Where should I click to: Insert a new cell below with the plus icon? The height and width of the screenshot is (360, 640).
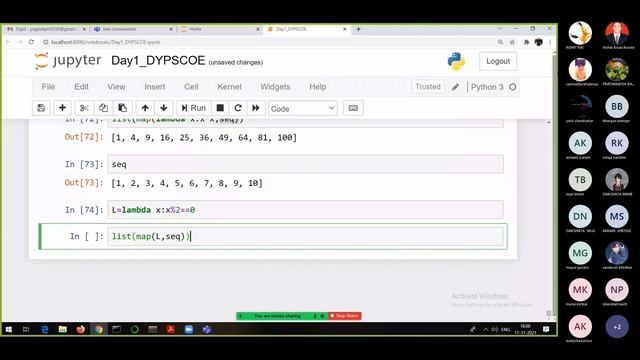pyautogui.click(x=62, y=108)
